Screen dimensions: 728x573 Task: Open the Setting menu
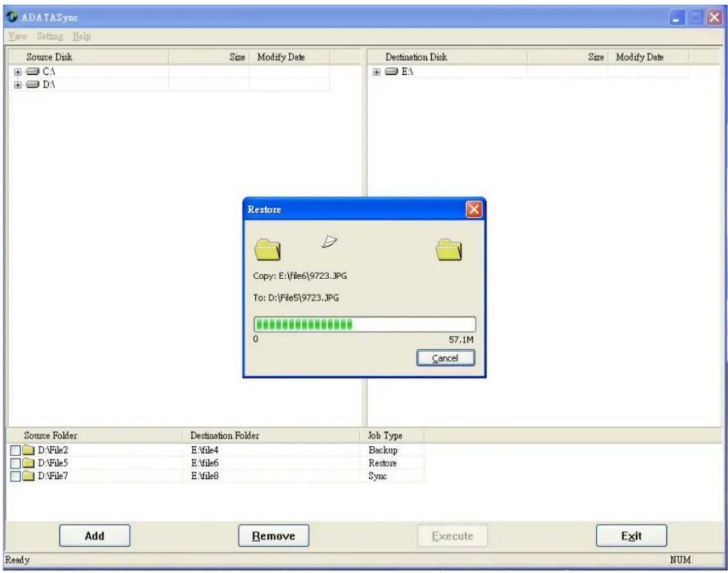[50, 36]
